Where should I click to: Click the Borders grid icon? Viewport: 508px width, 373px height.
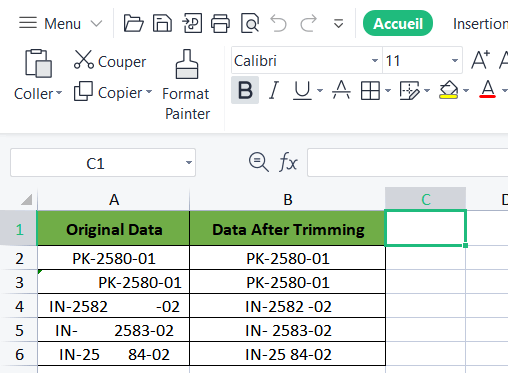point(370,90)
